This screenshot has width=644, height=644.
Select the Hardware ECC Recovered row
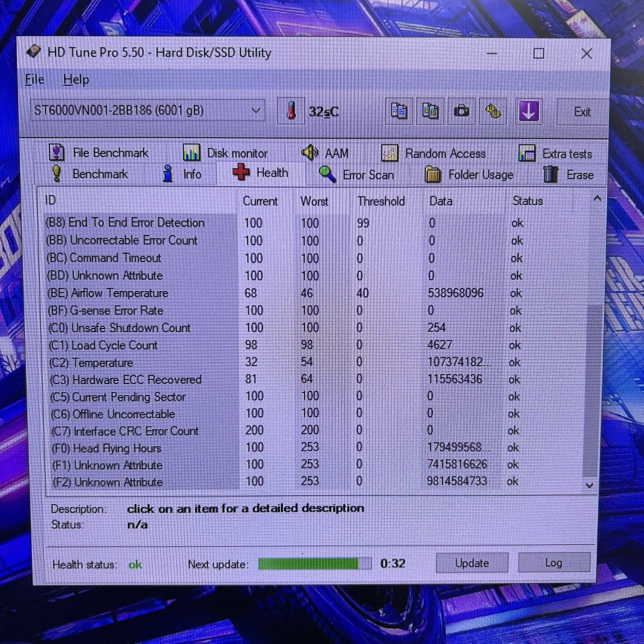(x=136, y=380)
